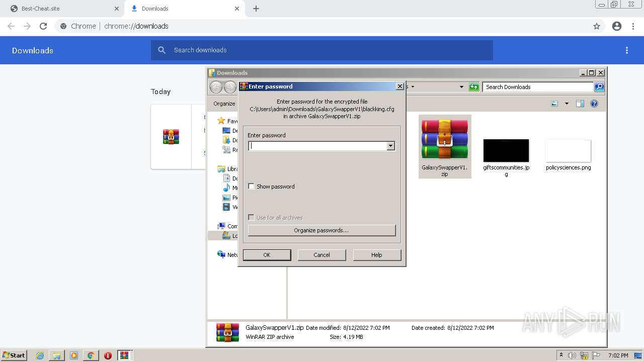
Task: Click the WinRAR taskbar button
Action: click(125, 355)
